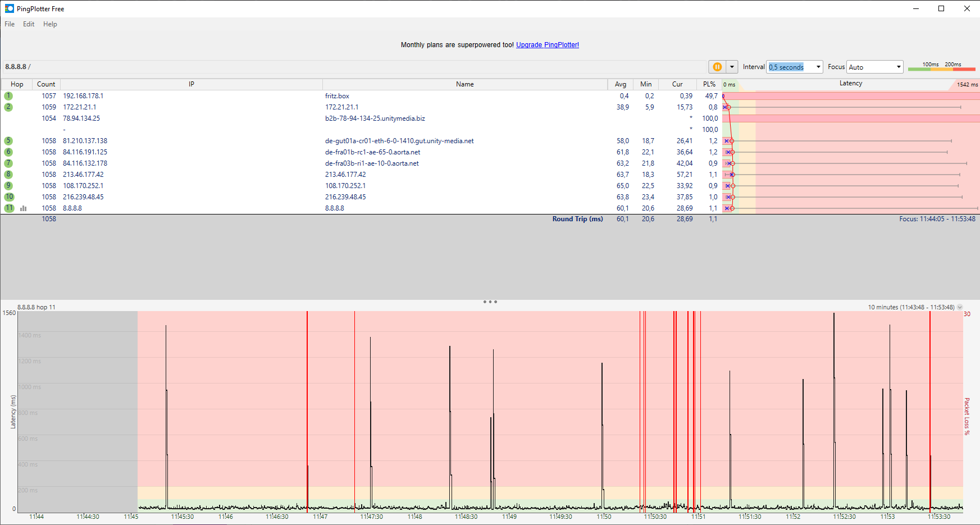Viewport: 980px width, 525px height.
Task: Click the Cur column header
Action: point(677,84)
